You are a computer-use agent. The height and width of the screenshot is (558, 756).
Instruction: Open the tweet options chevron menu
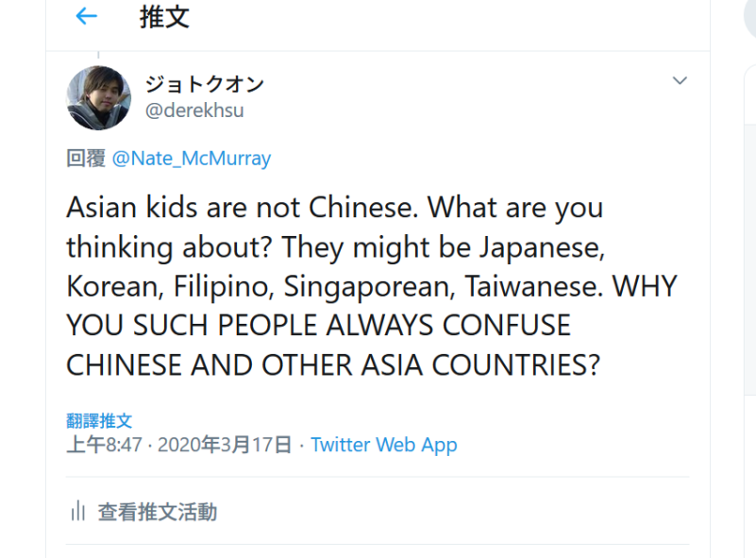click(680, 81)
